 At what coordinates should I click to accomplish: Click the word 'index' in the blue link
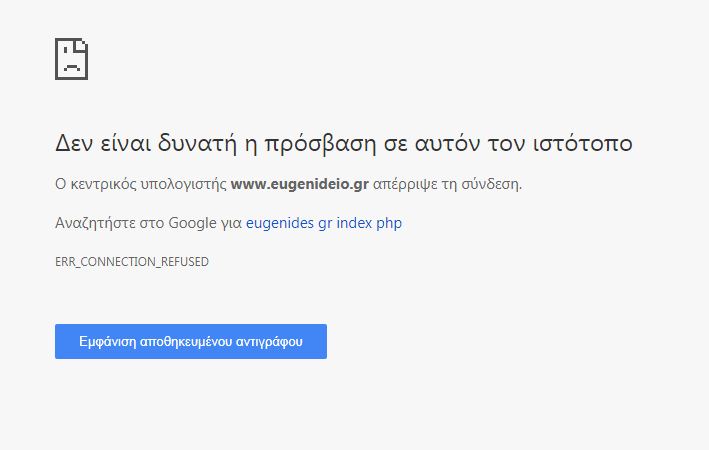click(x=354, y=223)
